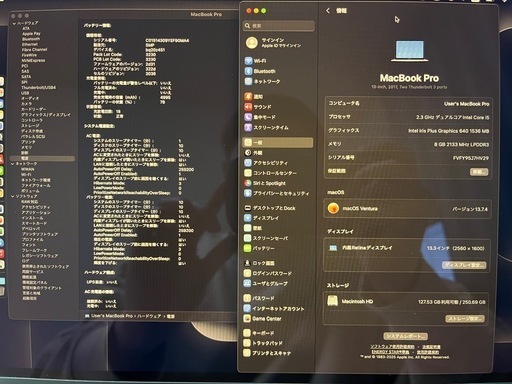Select グラフィックス/ディスプレイ tree item
512x384 pixels.
coord(46,115)
